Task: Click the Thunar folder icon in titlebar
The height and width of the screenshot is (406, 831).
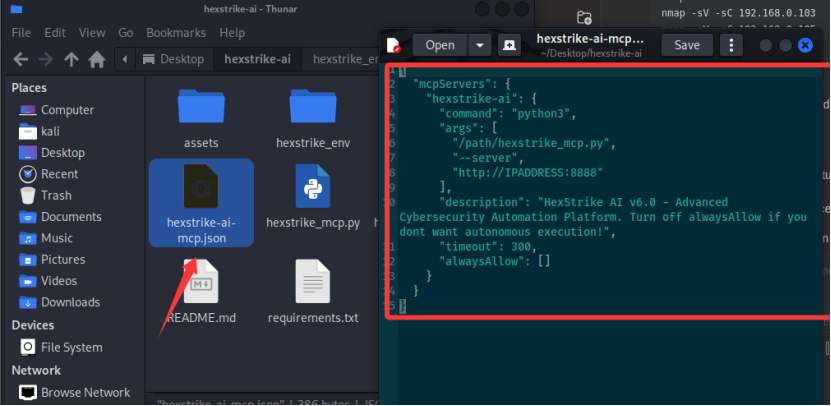Action: 16,8
